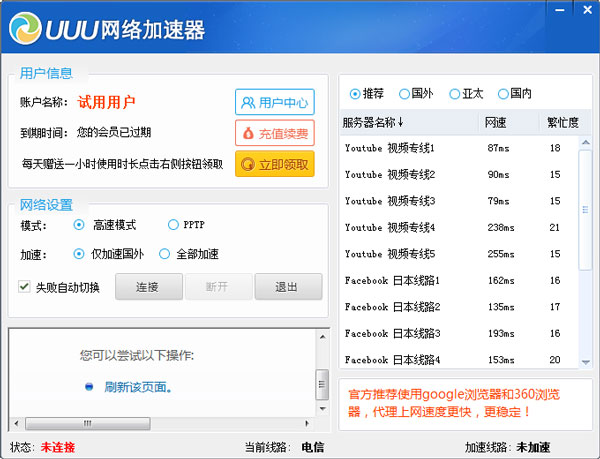
Task: Click message panel horizontal scrollbar thumb
Action: [x=88, y=423]
